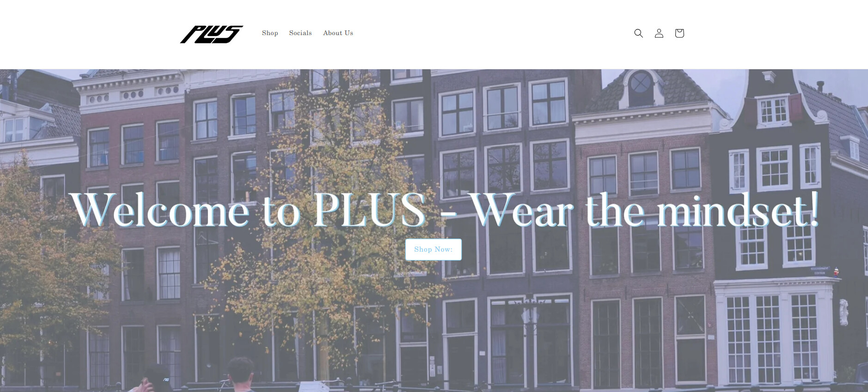Open the account login icon
Viewport: 868px width, 392px height.
659,33
